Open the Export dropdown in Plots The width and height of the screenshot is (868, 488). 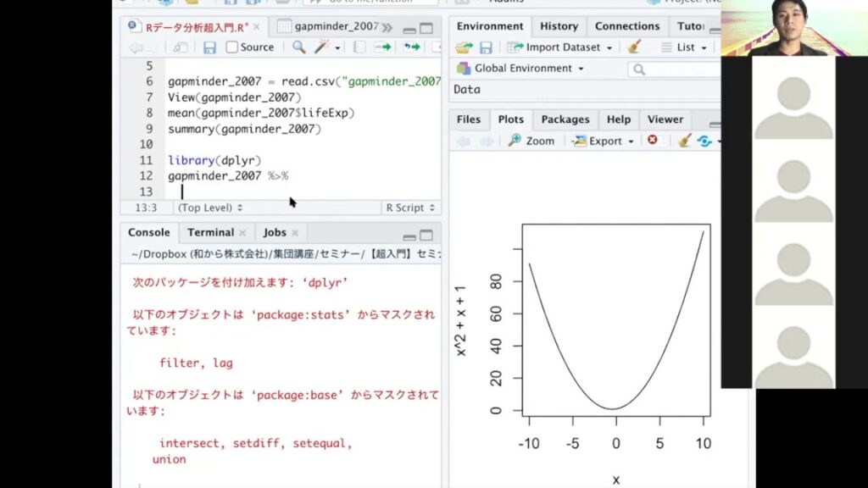coord(603,141)
